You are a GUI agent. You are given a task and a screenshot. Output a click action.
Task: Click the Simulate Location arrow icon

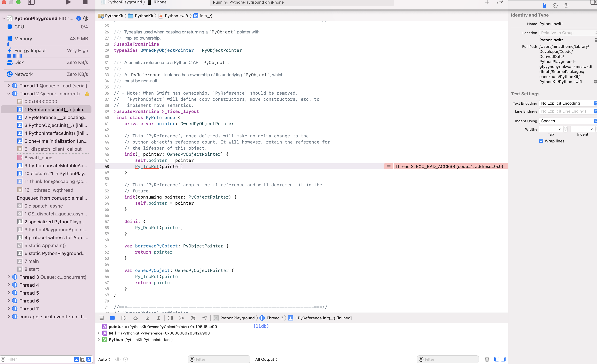click(x=205, y=318)
